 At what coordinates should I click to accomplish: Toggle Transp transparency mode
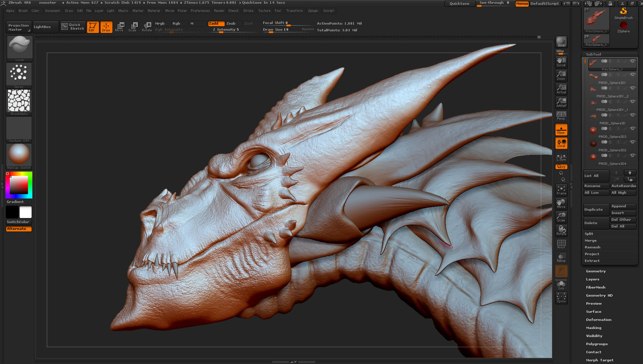(561, 258)
